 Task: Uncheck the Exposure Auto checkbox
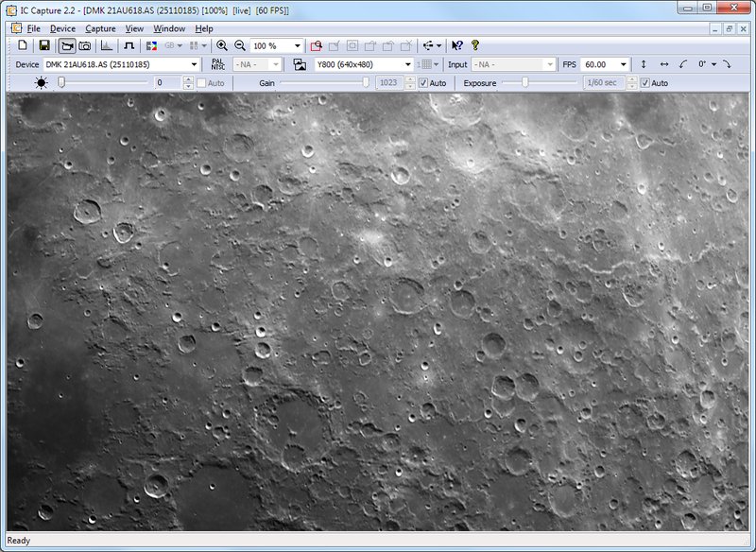pos(645,83)
